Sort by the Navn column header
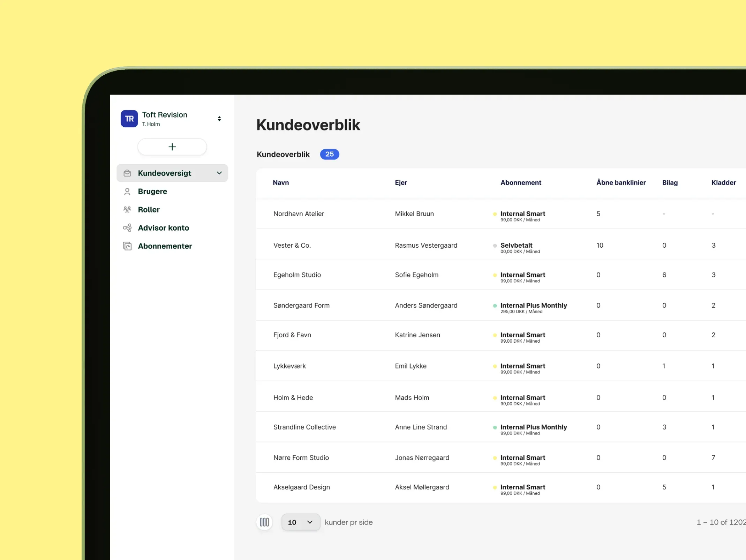This screenshot has width=746, height=560. coord(281,182)
